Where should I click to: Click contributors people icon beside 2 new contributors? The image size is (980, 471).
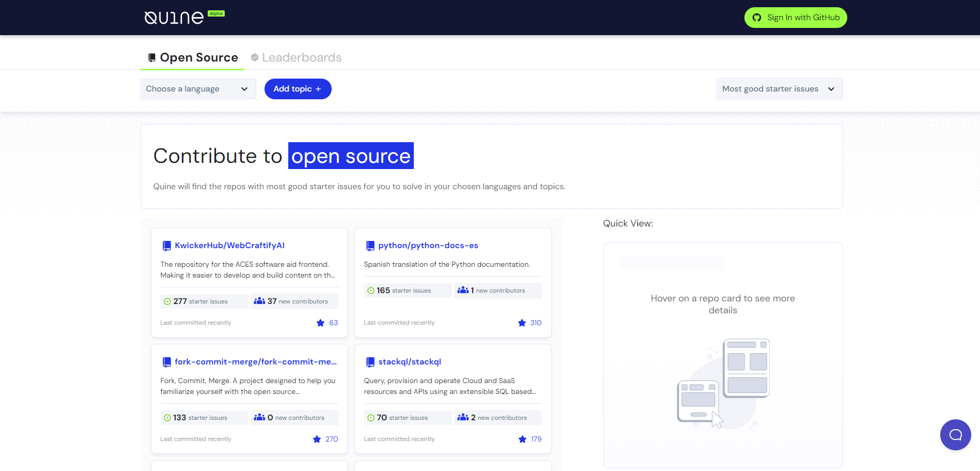(x=463, y=417)
